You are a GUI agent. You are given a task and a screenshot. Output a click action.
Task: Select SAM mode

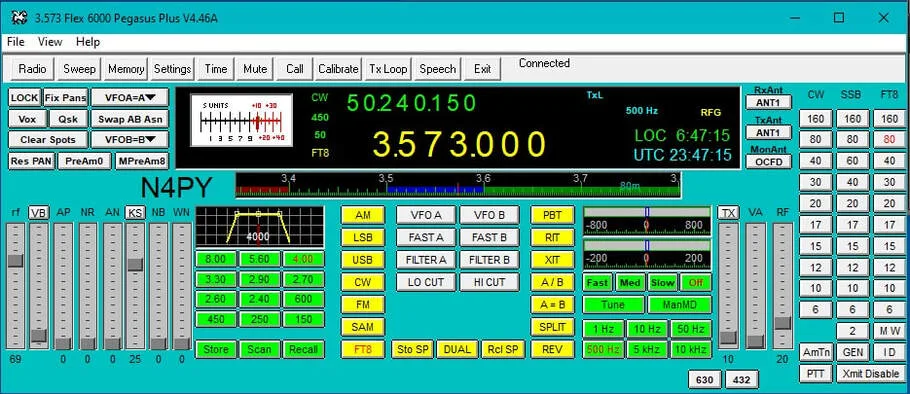point(363,327)
